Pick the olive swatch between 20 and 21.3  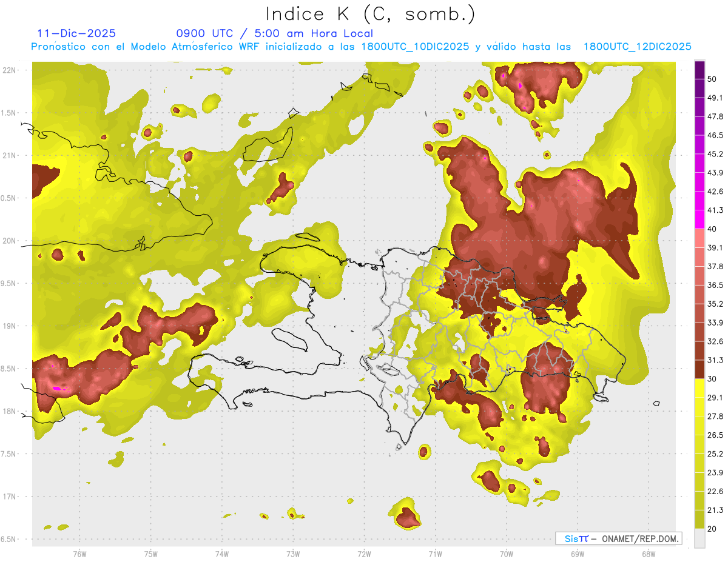click(x=699, y=520)
